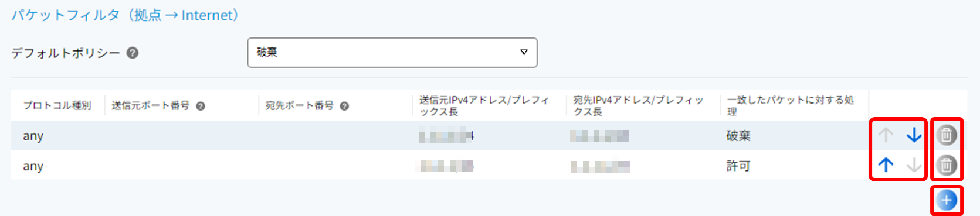Delete the 許可 rule with trash icon

coord(946,166)
